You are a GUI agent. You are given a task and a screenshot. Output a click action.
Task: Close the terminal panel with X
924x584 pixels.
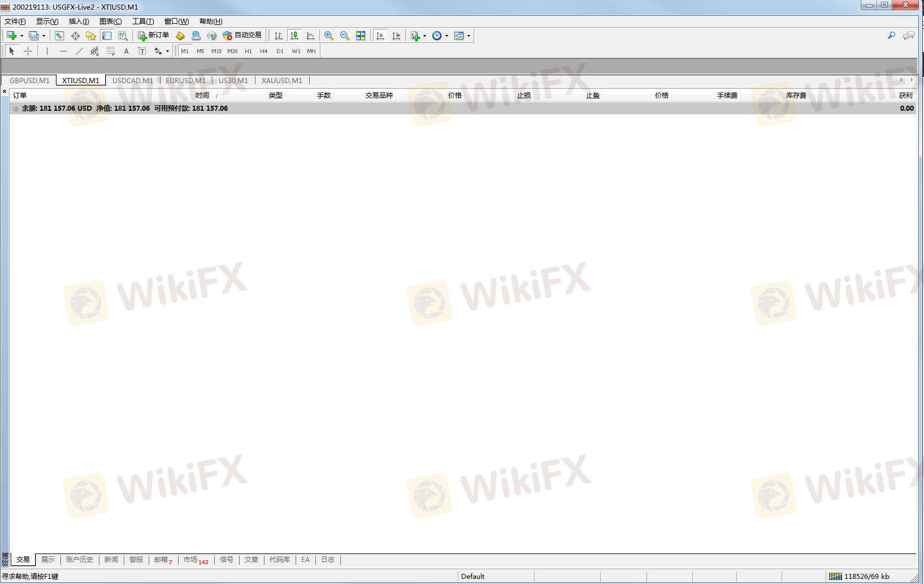pyautogui.click(x=5, y=91)
